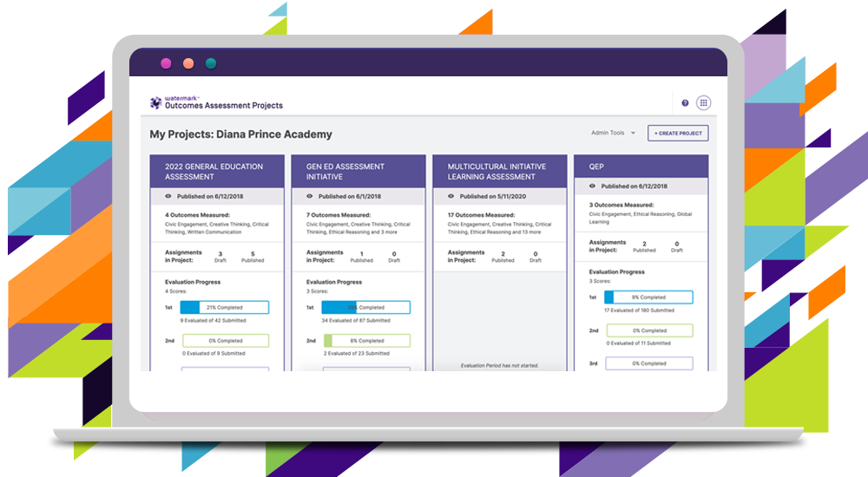Click the 21% Completed progress bar
Screen dimensions: 868x477
[225, 308]
